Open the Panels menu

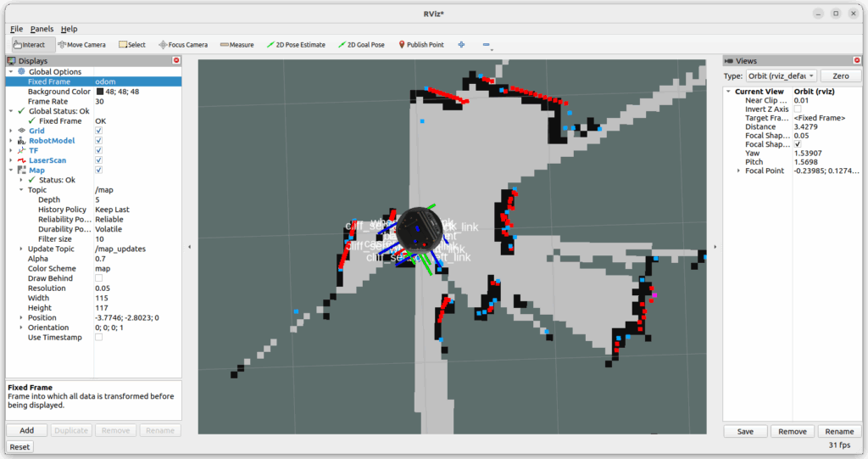point(42,29)
